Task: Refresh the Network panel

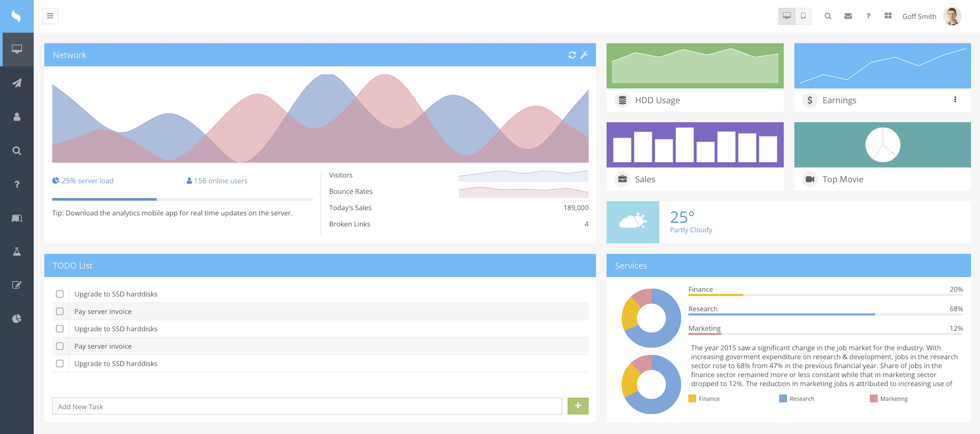Action: (572, 55)
